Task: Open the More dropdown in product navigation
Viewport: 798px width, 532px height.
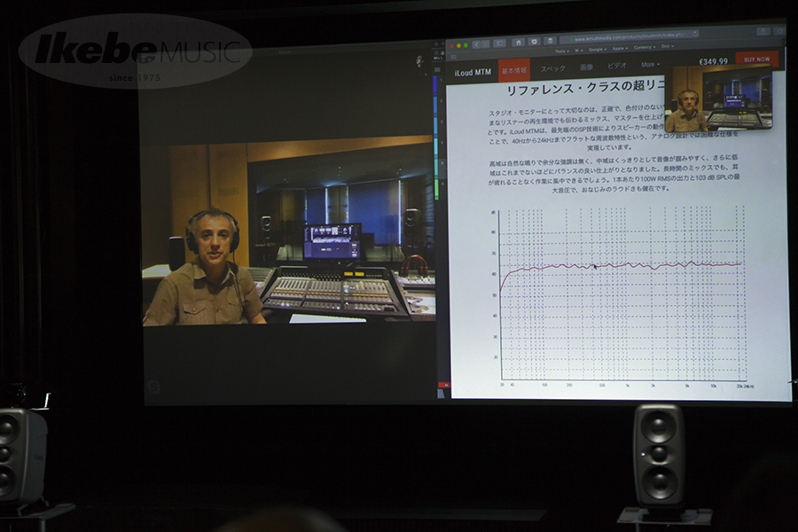Action: tap(650, 65)
